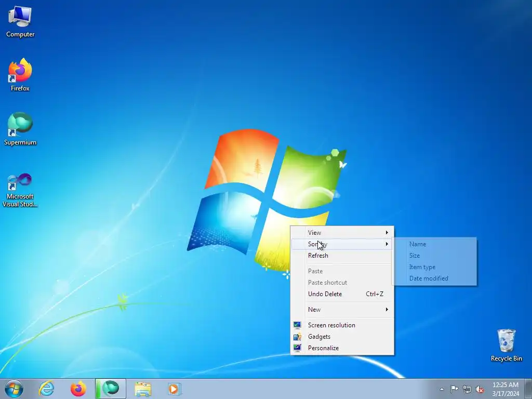The width and height of the screenshot is (532, 399).
Task: Click the network tray icon
Action: click(x=467, y=389)
